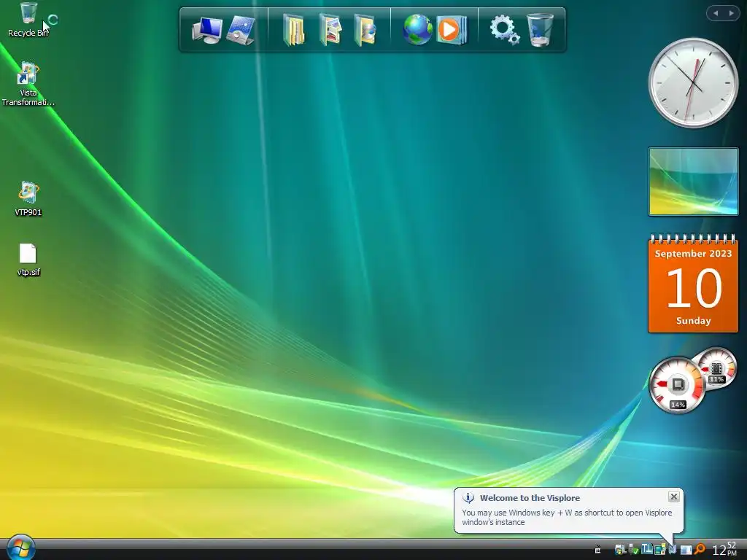Open My Computer from the top dock
The width and height of the screenshot is (747, 560).
(207, 30)
